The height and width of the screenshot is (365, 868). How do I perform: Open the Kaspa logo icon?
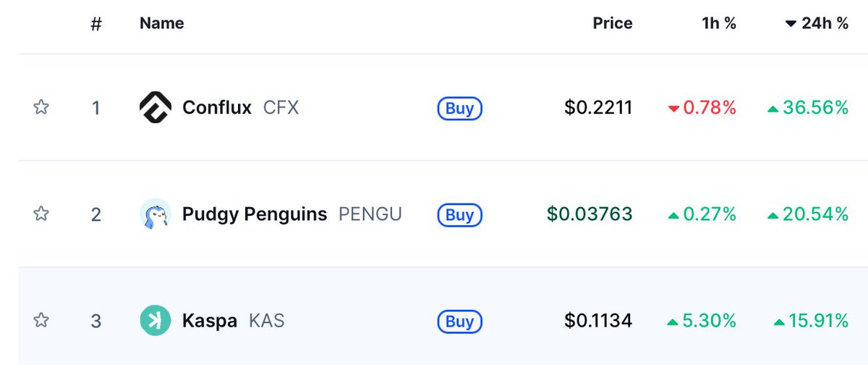click(155, 321)
